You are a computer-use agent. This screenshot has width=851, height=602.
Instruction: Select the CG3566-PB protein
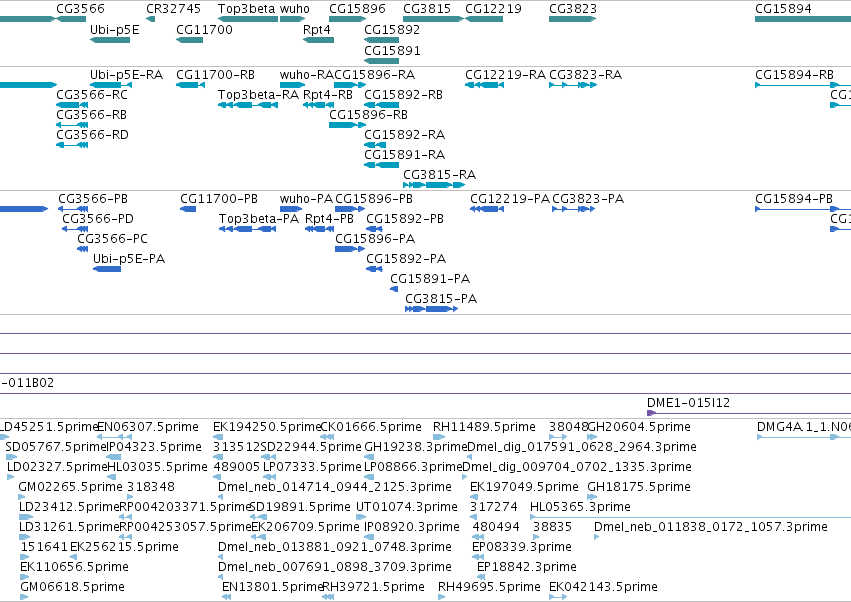pos(93,199)
